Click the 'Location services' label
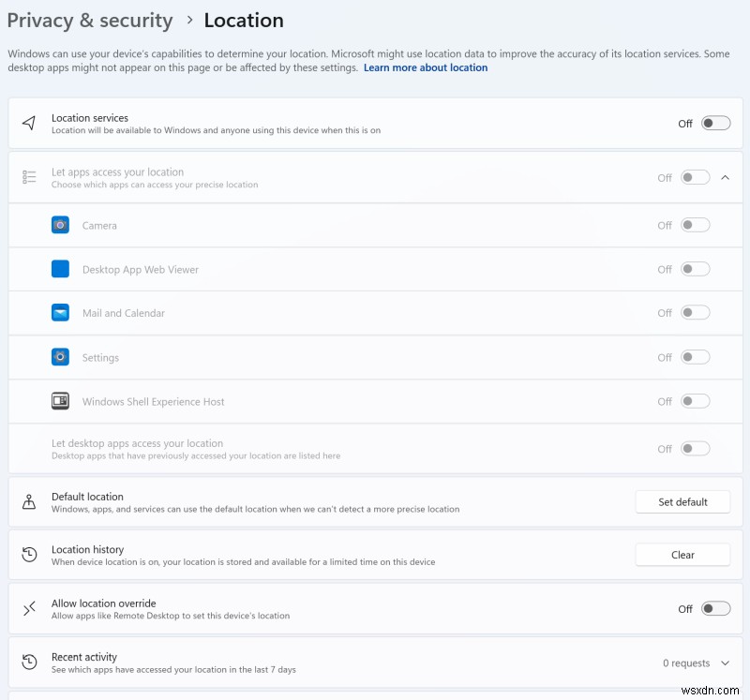The width and height of the screenshot is (750, 700). pyautogui.click(x=90, y=118)
